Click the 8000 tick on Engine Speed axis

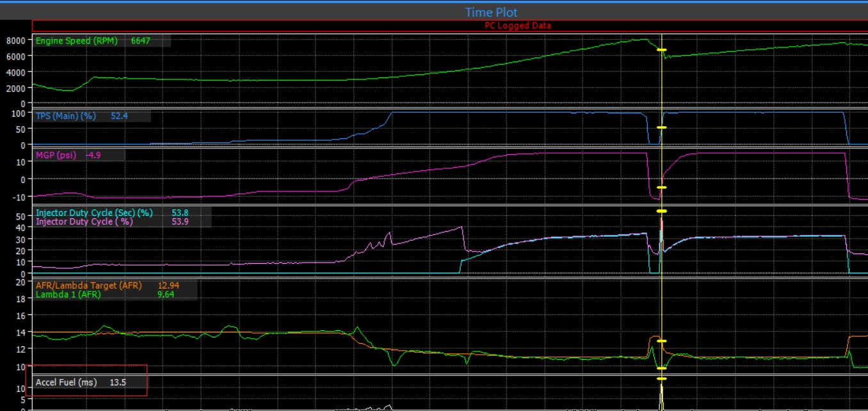pyautogui.click(x=15, y=40)
